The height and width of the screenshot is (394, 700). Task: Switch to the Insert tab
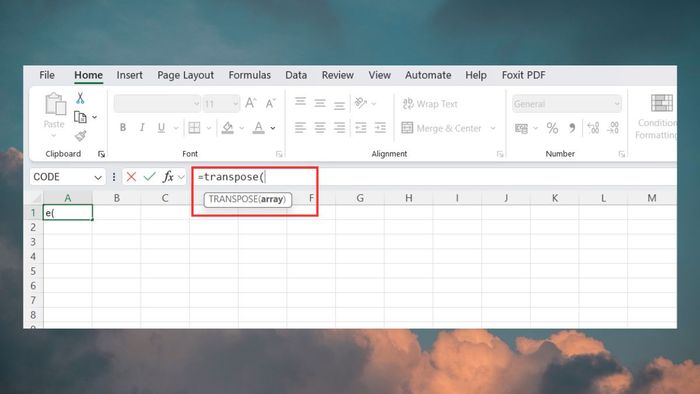129,75
